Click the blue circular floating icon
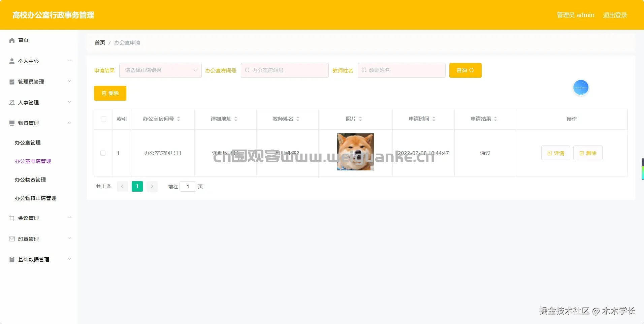Image resolution: width=644 pixels, height=324 pixels. [581, 88]
